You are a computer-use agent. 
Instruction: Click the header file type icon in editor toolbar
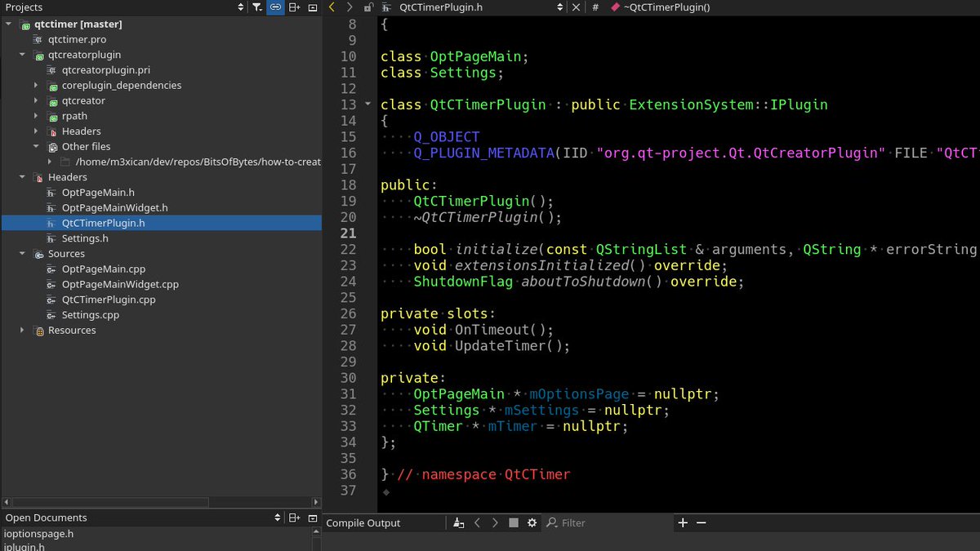386,7
